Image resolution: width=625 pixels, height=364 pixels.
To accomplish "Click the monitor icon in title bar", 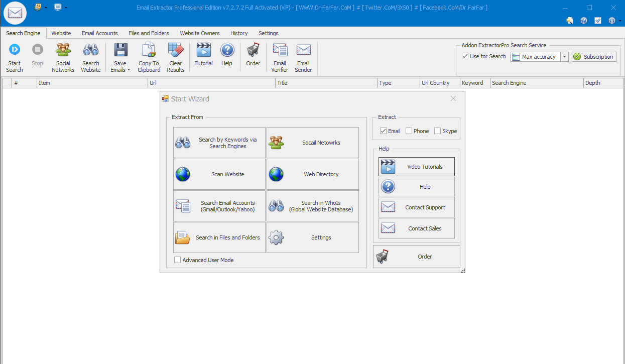I will (x=58, y=7).
